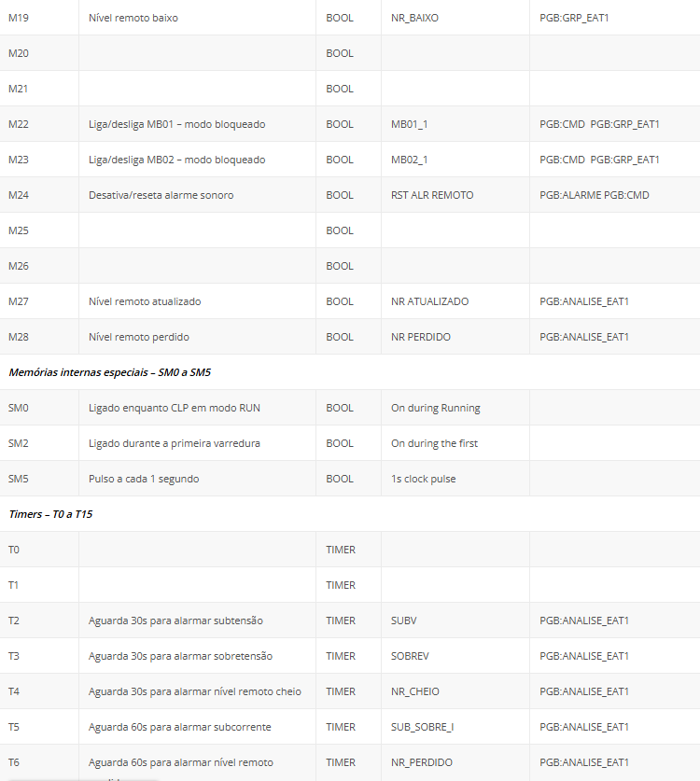
Task: Select the NR_BAIXO tag cell
Action: pos(414,18)
